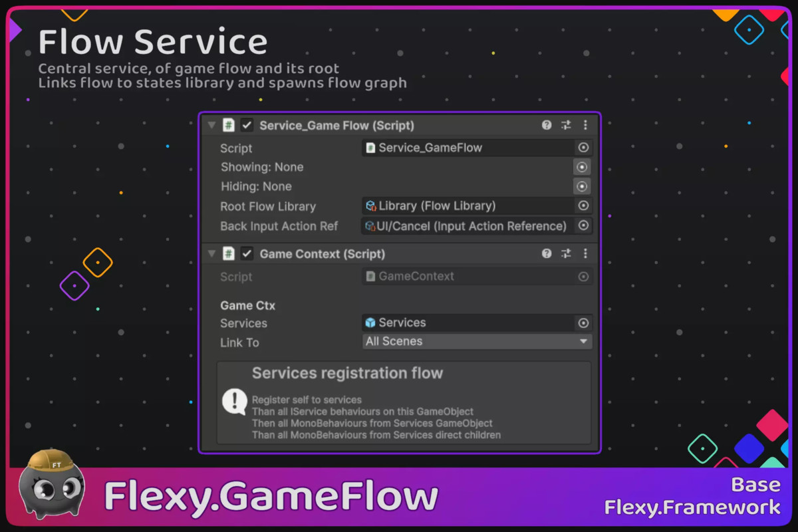Viewport: 798px width, 532px height.
Task: Open presets for Service_Game Flow component
Action: pyautogui.click(x=566, y=125)
